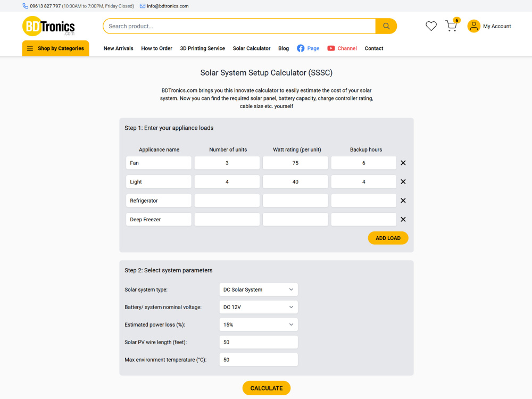Open Battery nominal voltage dropdown
532x399 pixels.
click(x=259, y=307)
